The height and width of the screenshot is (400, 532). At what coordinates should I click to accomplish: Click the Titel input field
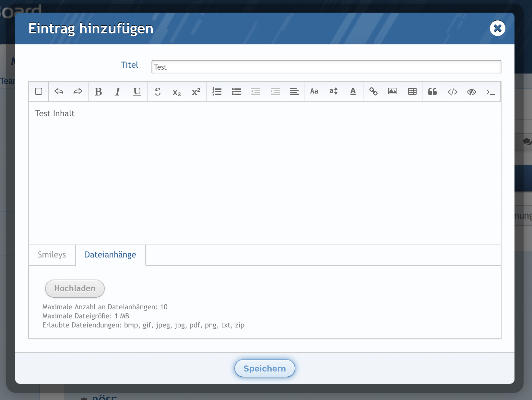pos(326,67)
